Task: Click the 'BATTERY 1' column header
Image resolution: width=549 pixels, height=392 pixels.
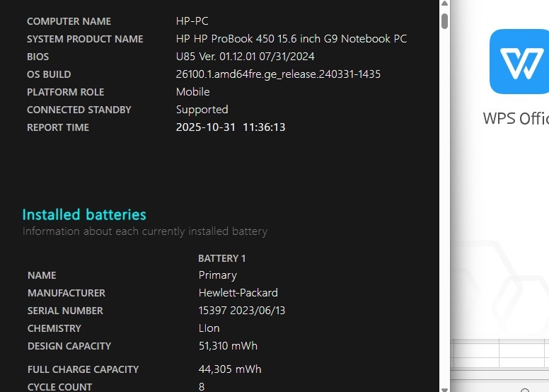Action: (222, 258)
